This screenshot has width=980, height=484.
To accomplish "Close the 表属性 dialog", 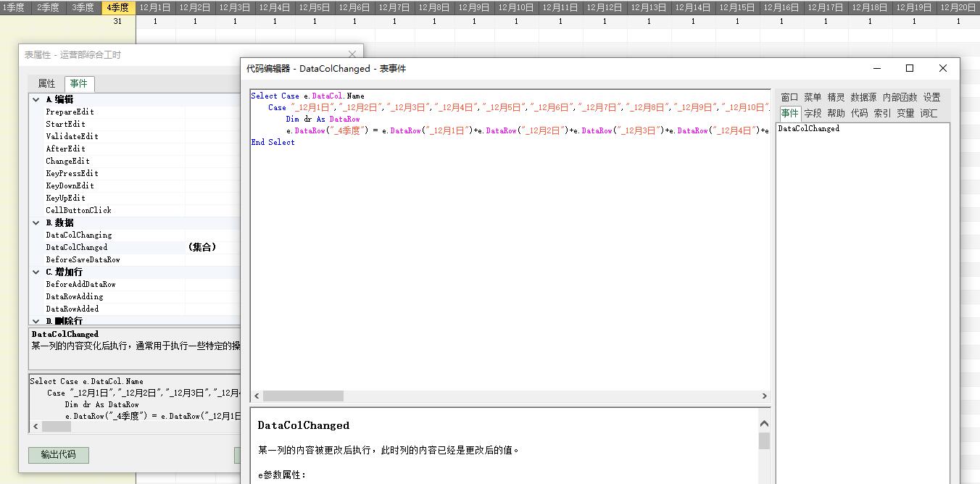I will click(352, 54).
